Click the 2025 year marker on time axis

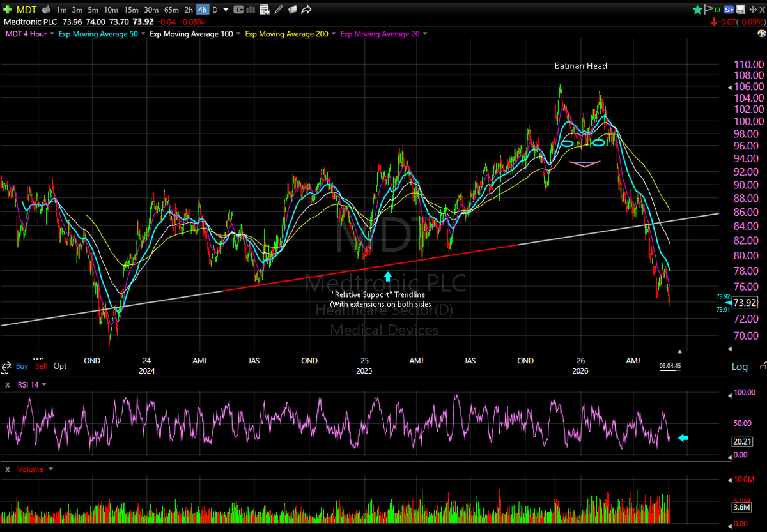pyautogui.click(x=364, y=370)
